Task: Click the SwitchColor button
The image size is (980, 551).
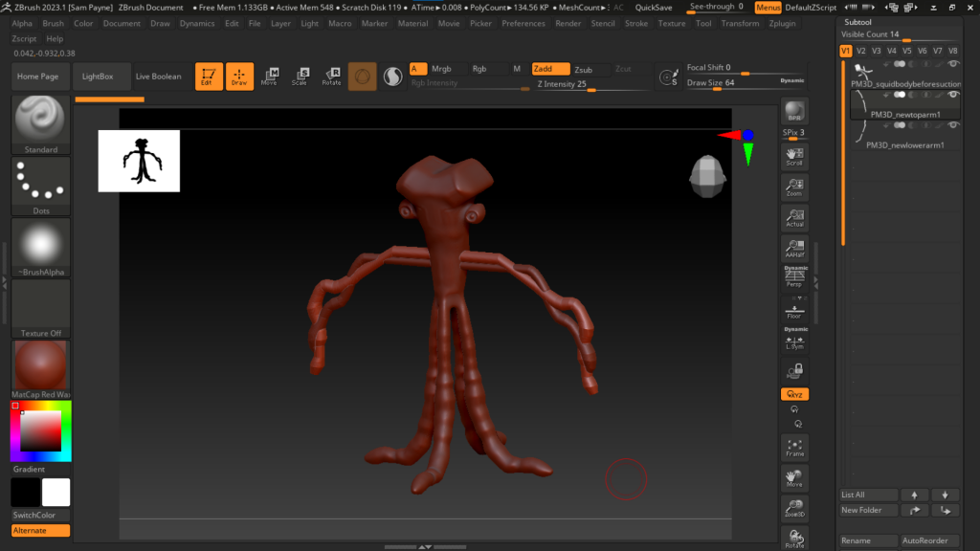Action: (40, 516)
